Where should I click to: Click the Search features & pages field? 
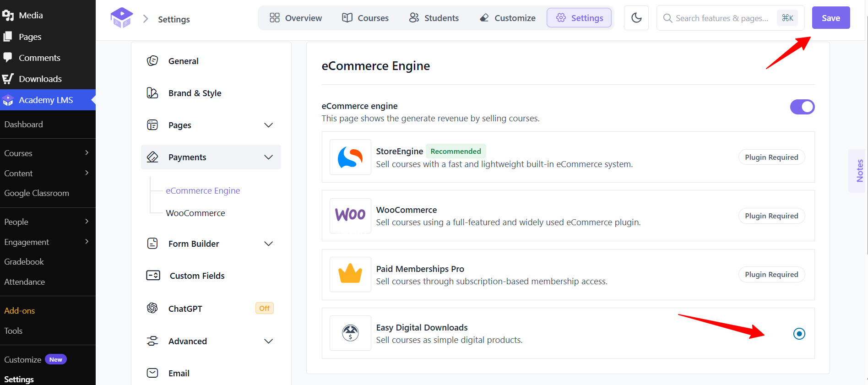pos(730,18)
